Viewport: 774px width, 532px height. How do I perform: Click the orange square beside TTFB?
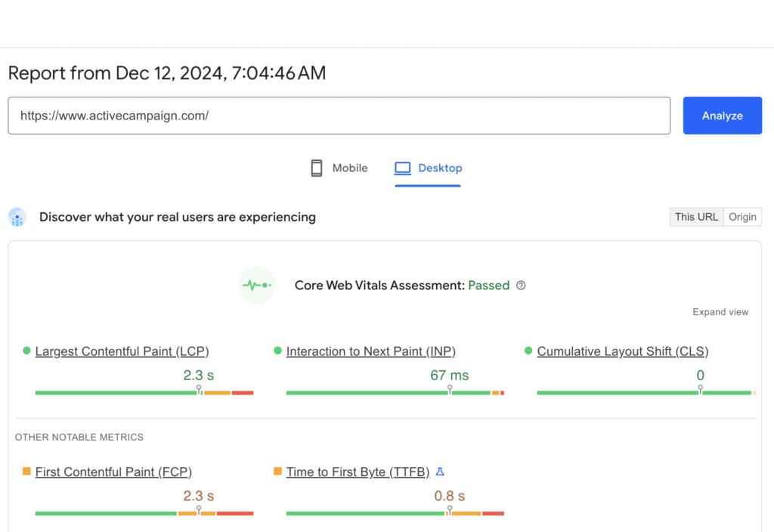[x=277, y=472]
